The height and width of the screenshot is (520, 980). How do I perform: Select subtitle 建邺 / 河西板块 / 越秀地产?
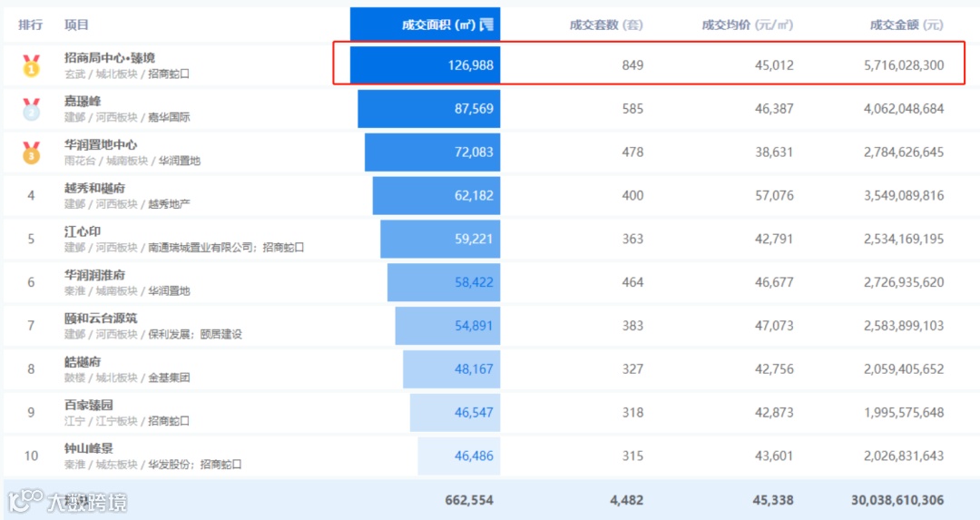(127, 204)
